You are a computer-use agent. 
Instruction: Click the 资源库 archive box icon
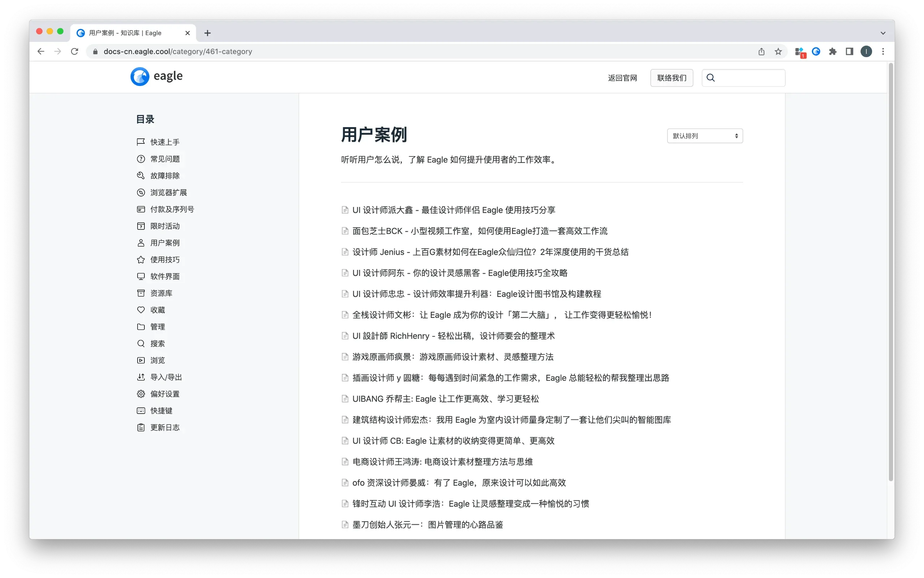141,293
